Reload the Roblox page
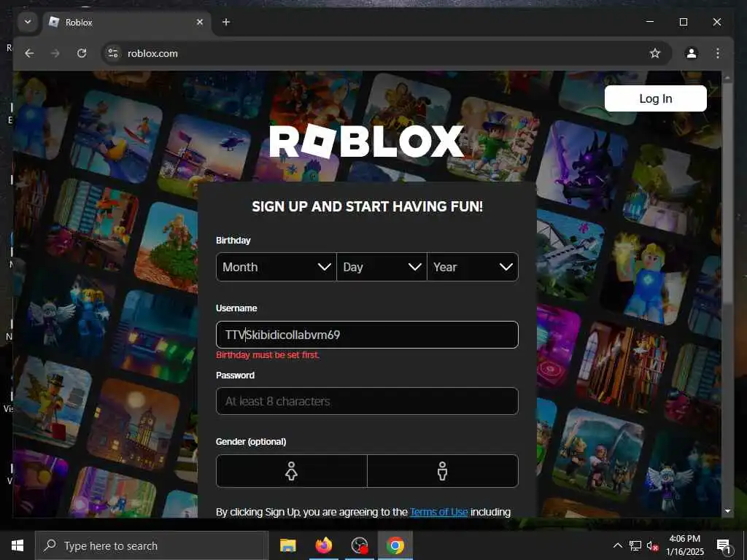This screenshot has width=747, height=560. pyautogui.click(x=82, y=53)
